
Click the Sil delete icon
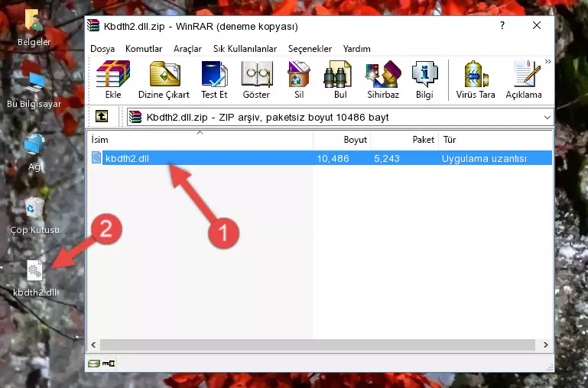coord(299,79)
